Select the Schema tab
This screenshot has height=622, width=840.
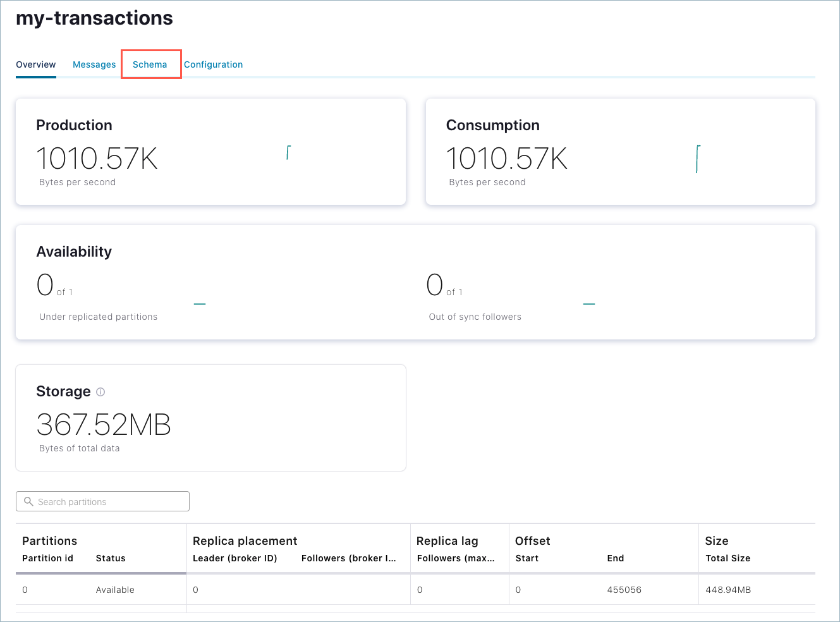[x=150, y=64]
